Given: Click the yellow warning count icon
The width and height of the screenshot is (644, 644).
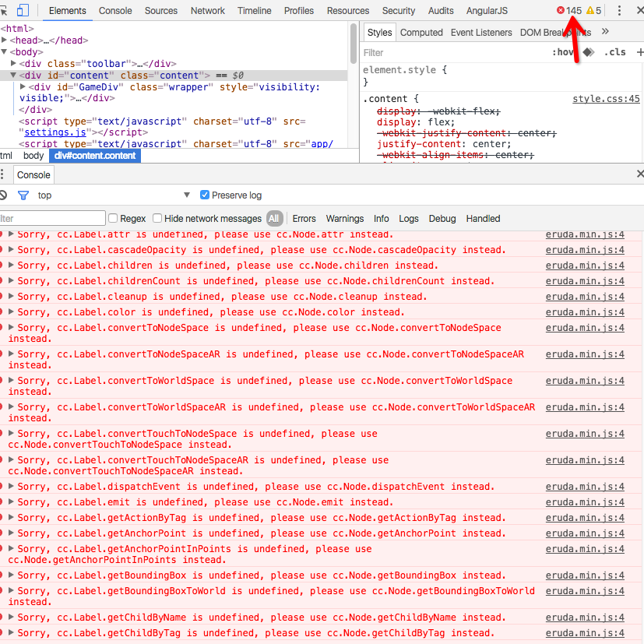Looking at the screenshot, I should coord(589,10).
